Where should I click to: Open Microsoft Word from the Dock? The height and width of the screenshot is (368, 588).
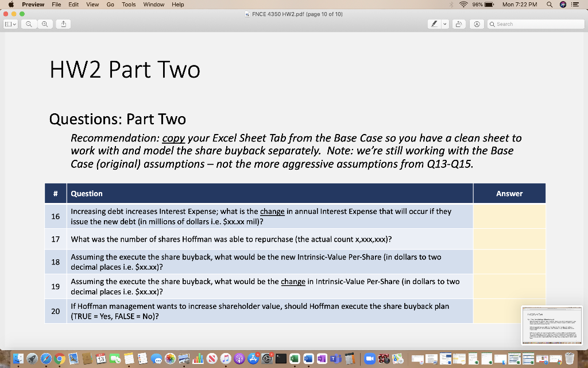click(x=308, y=359)
